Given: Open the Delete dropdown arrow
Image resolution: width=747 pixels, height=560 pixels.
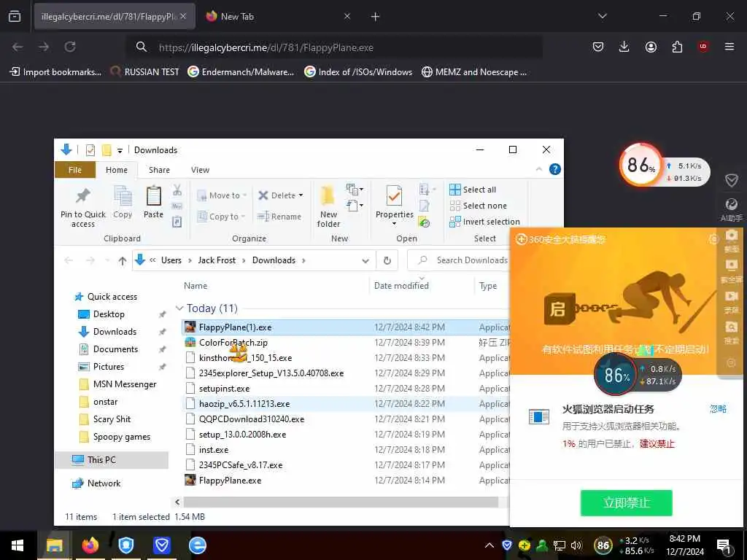Looking at the screenshot, I should pyautogui.click(x=301, y=195).
